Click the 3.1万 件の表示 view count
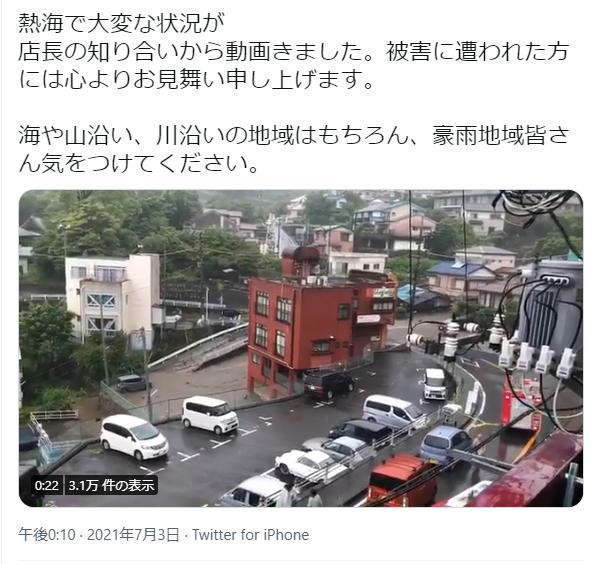 pyautogui.click(x=111, y=486)
